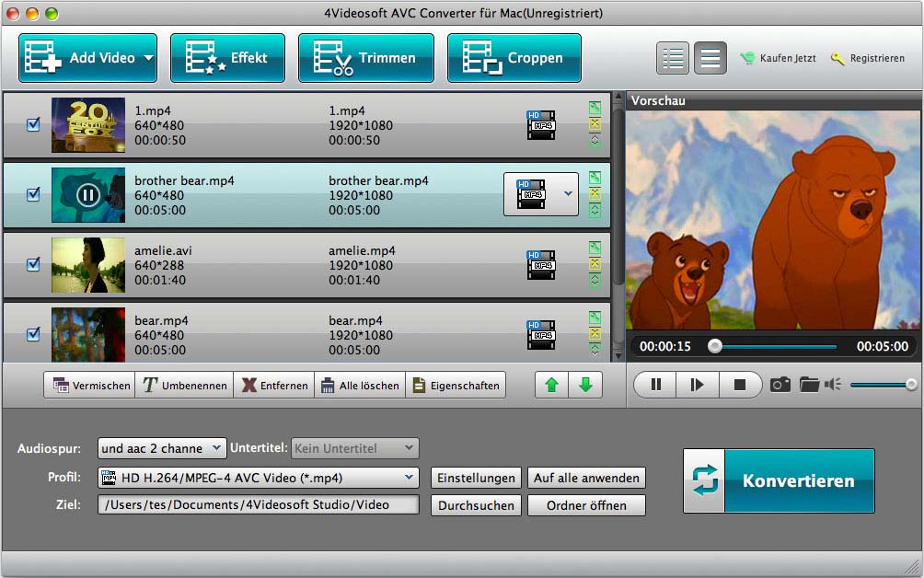
Task: Move selected file up with green arrow
Action: coord(552,385)
